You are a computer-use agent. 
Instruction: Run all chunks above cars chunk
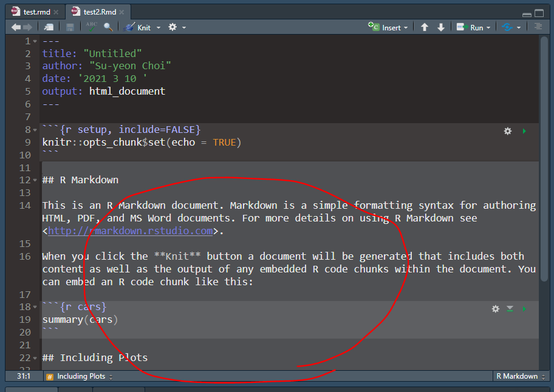510,309
